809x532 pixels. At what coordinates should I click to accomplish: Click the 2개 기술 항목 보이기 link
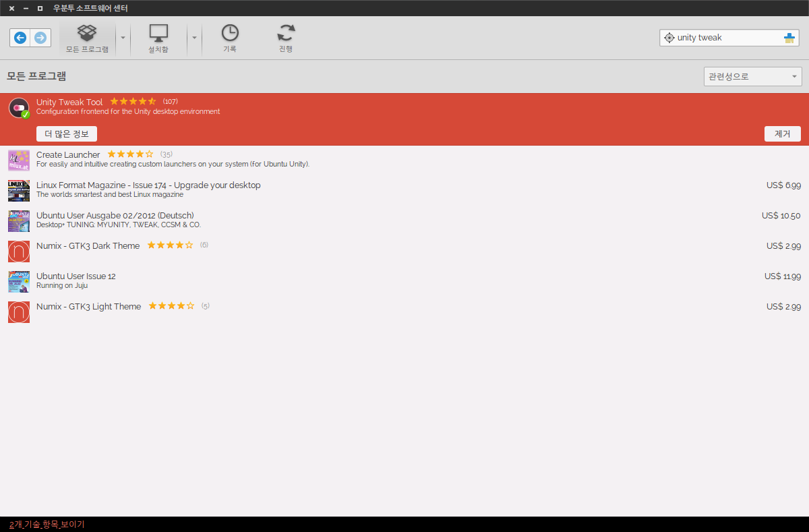pos(47,525)
